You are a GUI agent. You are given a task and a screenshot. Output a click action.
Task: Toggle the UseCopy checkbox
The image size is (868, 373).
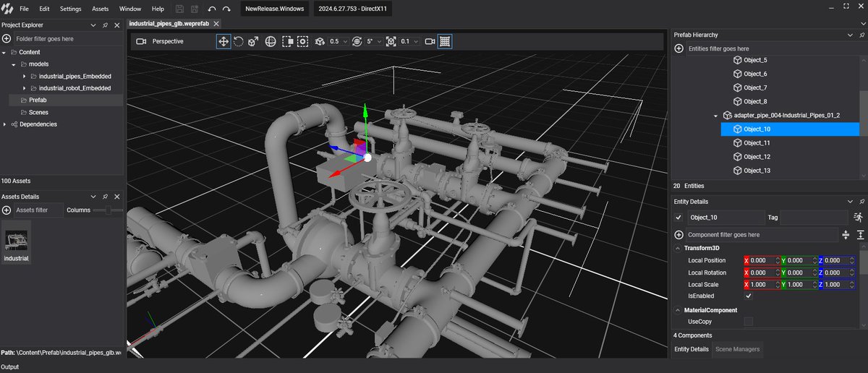(749, 321)
